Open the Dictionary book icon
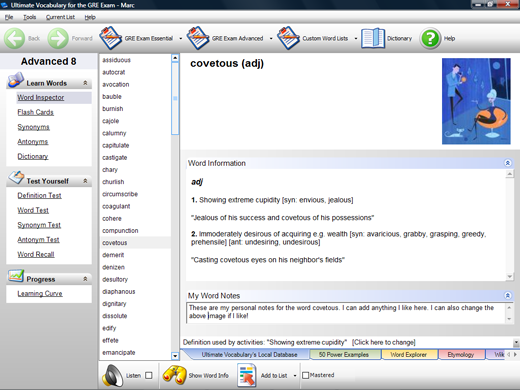Image resolution: width=520 pixels, height=390 pixels. (373, 38)
